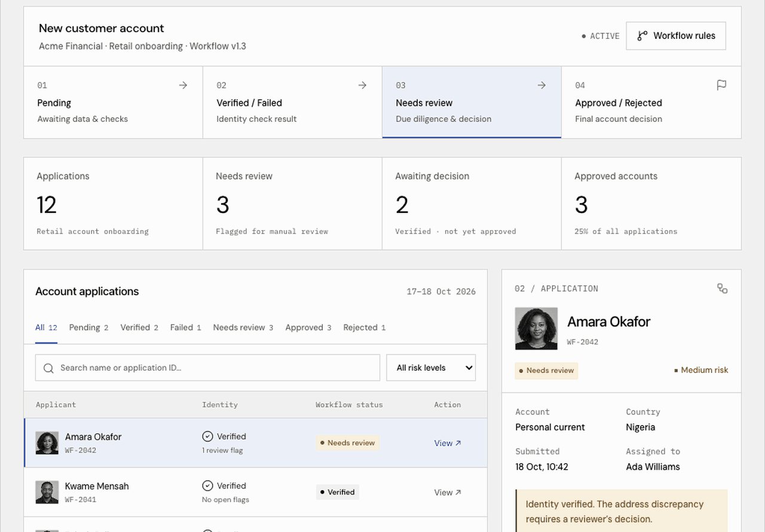The height and width of the screenshot is (532, 765).
Task: Switch to the Needs review 3 filter tab
Action: coord(243,328)
